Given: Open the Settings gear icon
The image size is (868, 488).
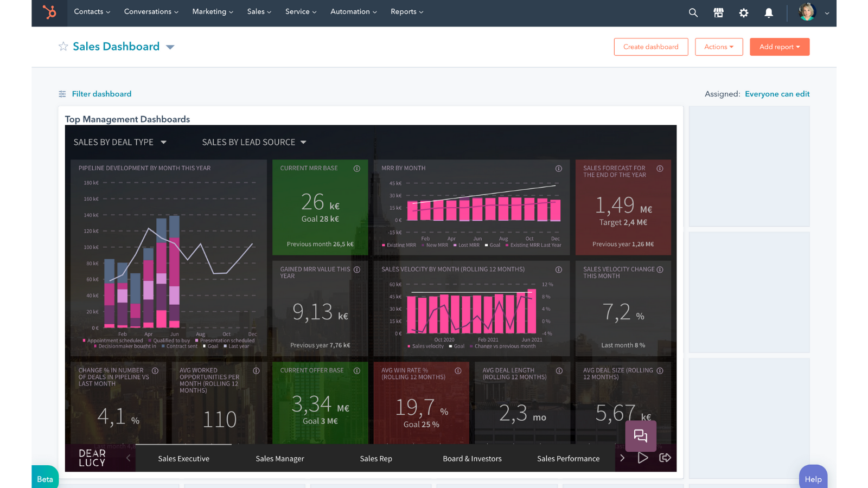Looking at the screenshot, I should (743, 12).
